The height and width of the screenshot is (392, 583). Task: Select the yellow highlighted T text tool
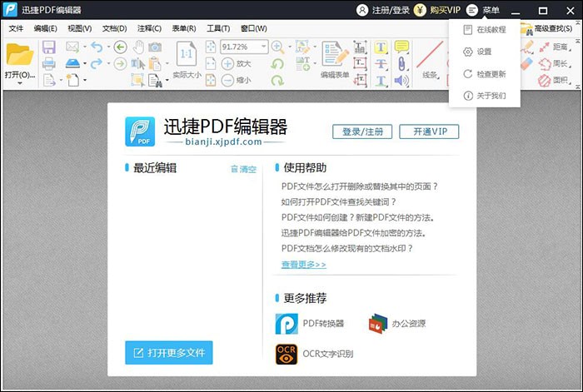point(381,47)
